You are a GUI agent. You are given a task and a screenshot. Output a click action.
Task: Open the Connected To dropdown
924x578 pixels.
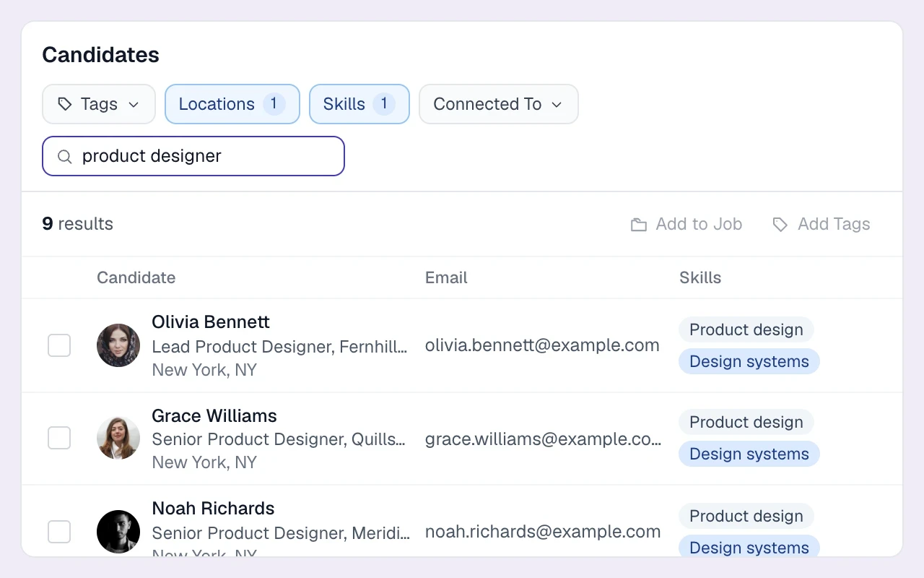point(499,104)
